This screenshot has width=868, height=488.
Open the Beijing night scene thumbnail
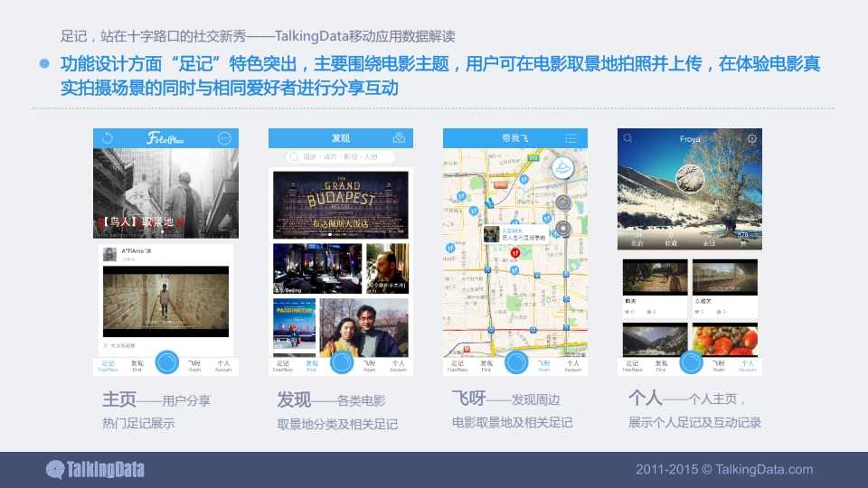pyautogui.click(x=317, y=268)
